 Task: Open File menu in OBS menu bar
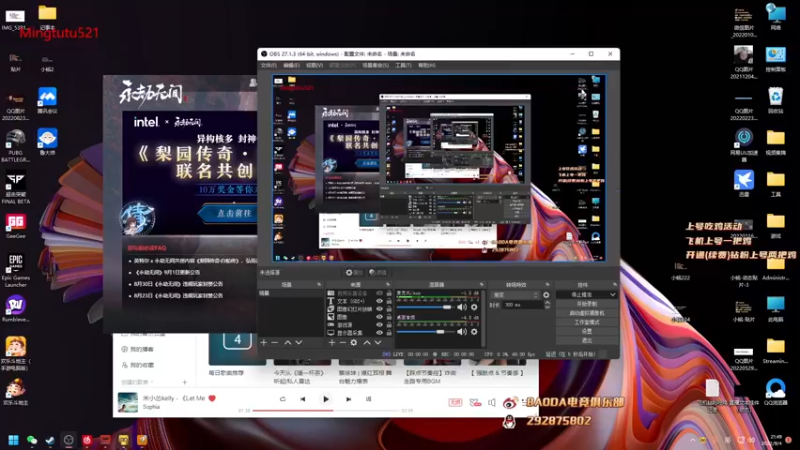click(269, 65)
